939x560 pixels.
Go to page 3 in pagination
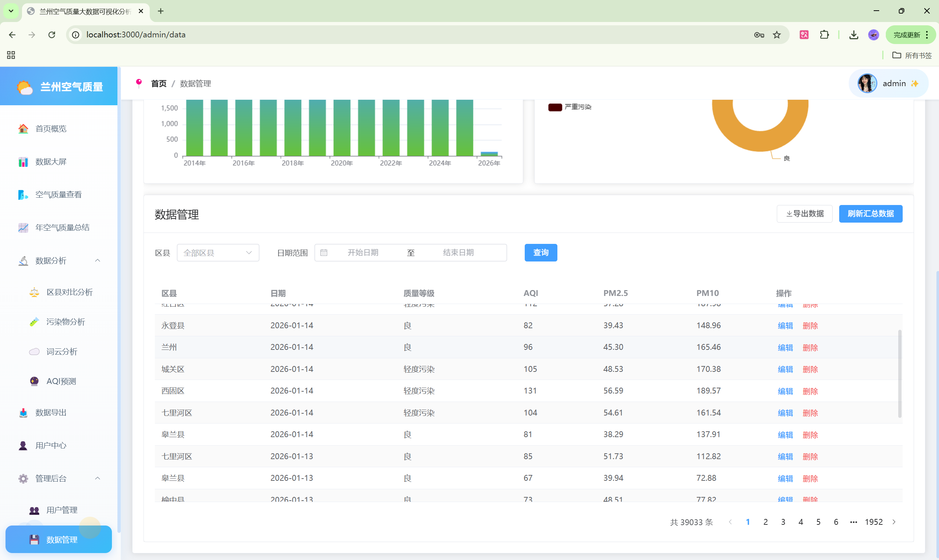[x=783, y=522]
